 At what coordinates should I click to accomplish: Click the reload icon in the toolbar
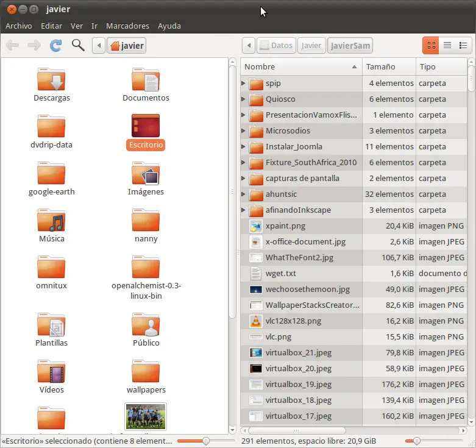[55, 46]
